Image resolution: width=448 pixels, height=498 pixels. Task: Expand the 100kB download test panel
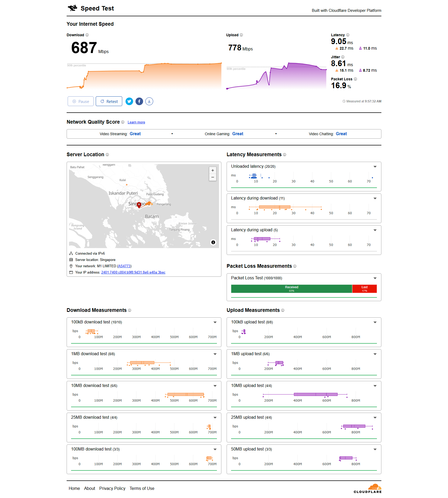215,322
